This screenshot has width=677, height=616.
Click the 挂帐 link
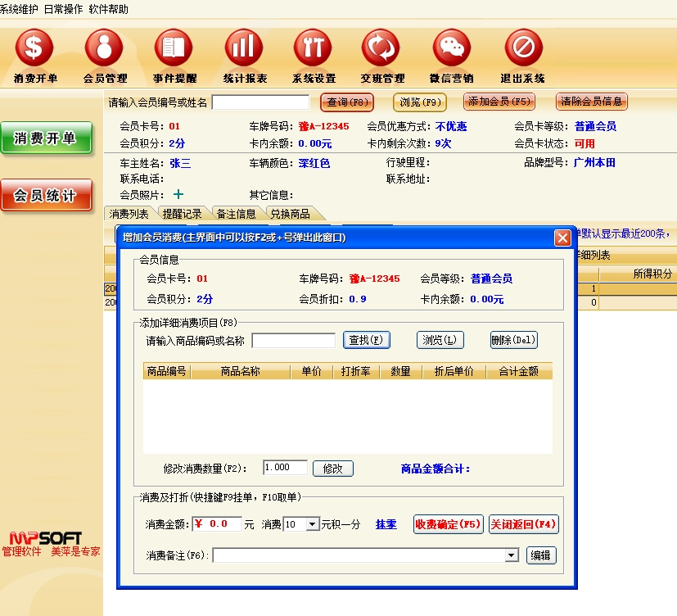click(x=386, y=524)
